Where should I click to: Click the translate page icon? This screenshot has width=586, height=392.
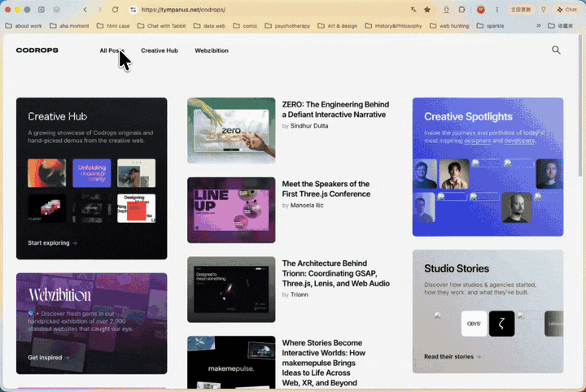click(413, 10)
